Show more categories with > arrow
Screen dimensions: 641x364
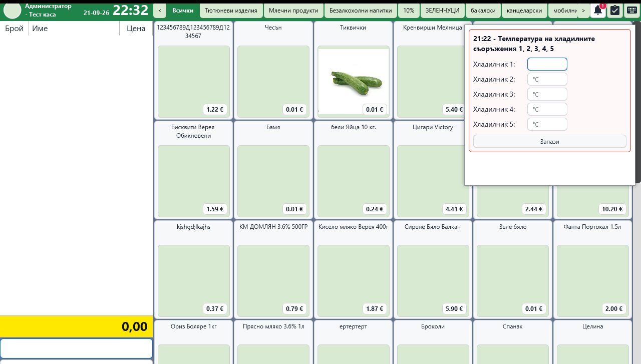(583, 10)
